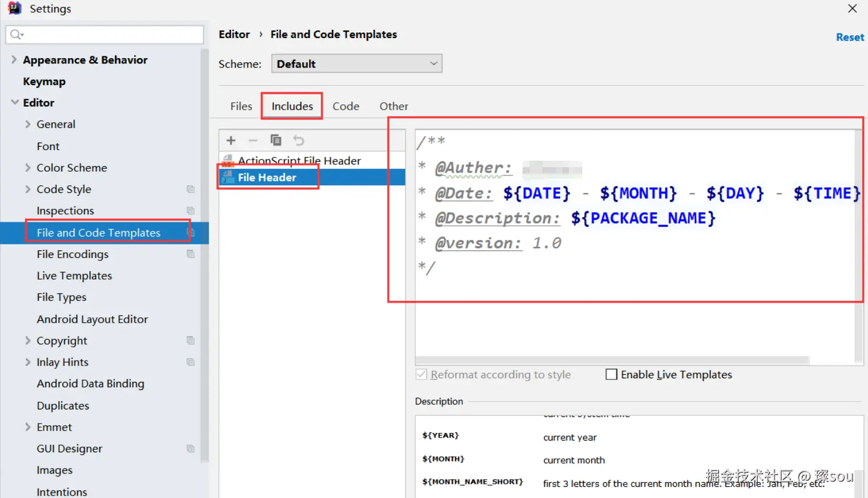Click the IntelliJ app icon in the title bar
The height and width of the screenshot is (498, 868).
pyautogui.click(x=15, y=8)
